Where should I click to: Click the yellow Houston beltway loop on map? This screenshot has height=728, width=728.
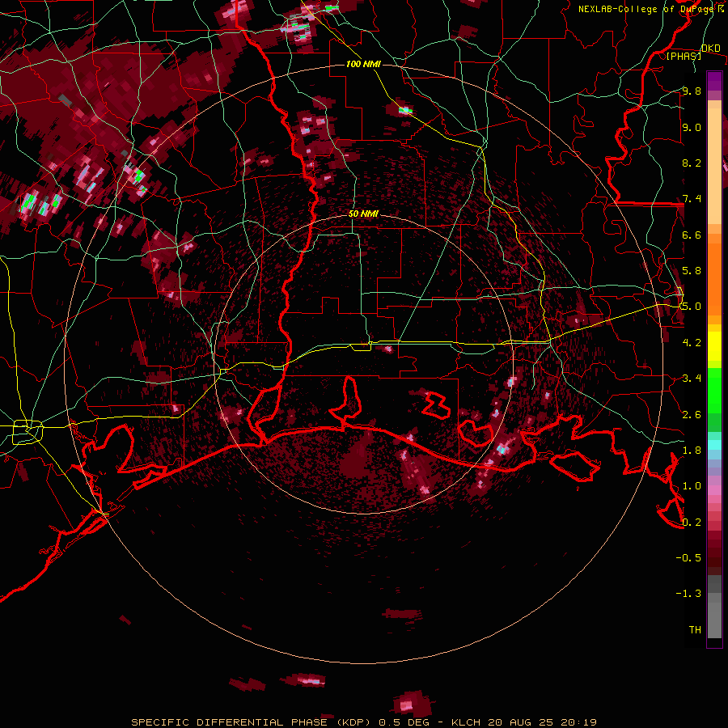coord(28,432)
